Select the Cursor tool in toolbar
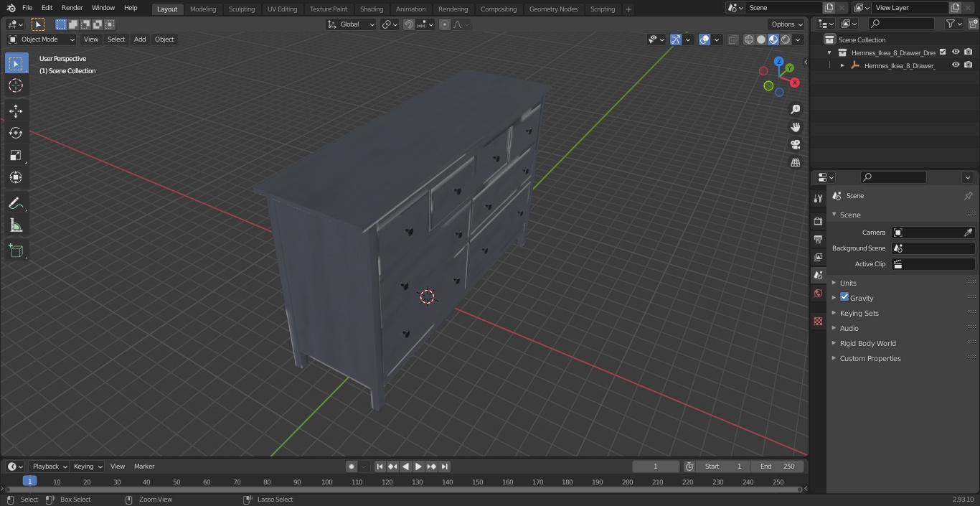980x506 pixels. (x=16, y=85)
